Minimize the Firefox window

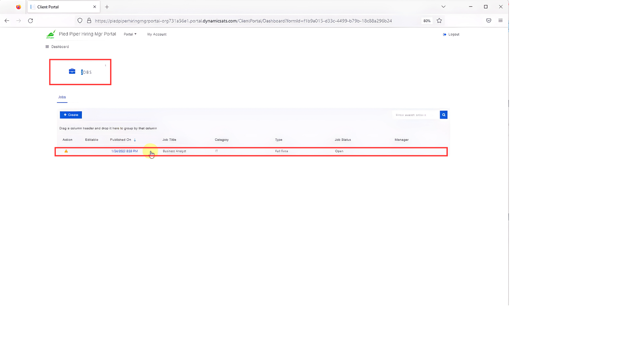[471, 7]
